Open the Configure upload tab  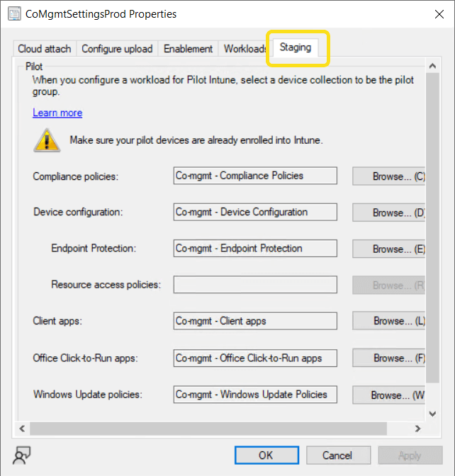pos(117,49)
